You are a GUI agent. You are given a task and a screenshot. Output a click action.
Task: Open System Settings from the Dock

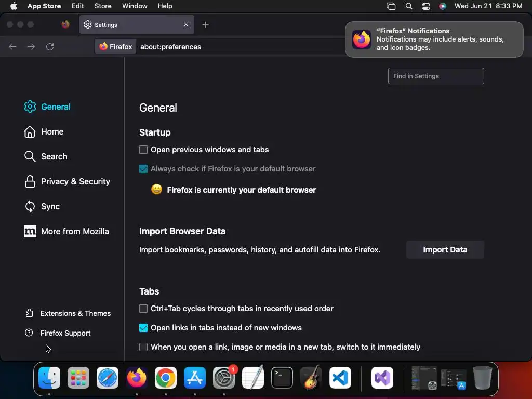point(224,377)
